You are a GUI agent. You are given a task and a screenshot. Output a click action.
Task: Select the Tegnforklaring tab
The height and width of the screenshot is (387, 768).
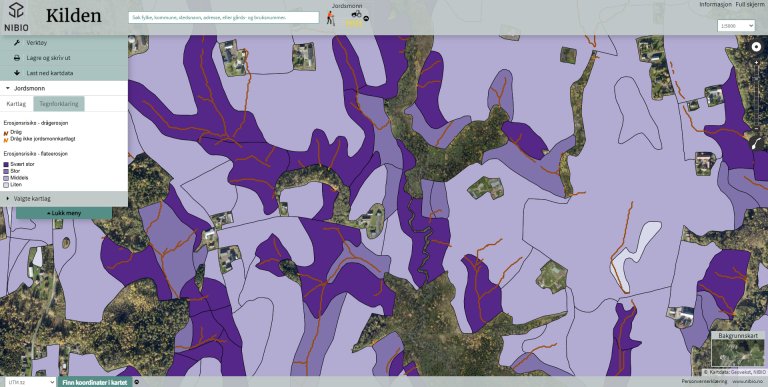click(x=59, y=104)
